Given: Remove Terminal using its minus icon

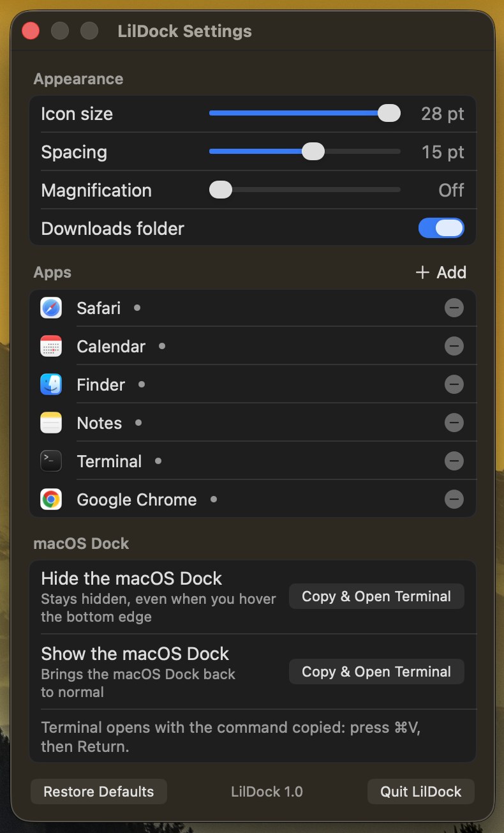Looking at the screenshot, I should coord(454,461).
